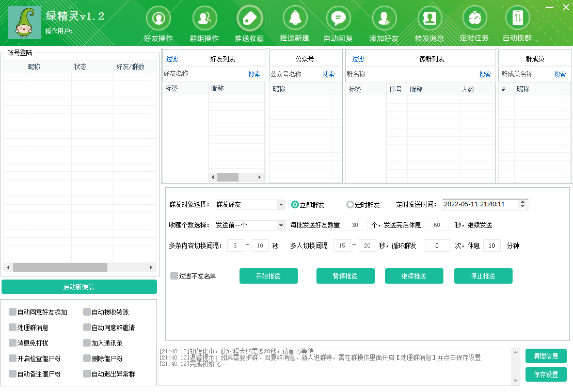Image resolution: width=573 pixels, height=392 pixels.
Task: Click the 好友名称 search field
Action: coord(204,74)
